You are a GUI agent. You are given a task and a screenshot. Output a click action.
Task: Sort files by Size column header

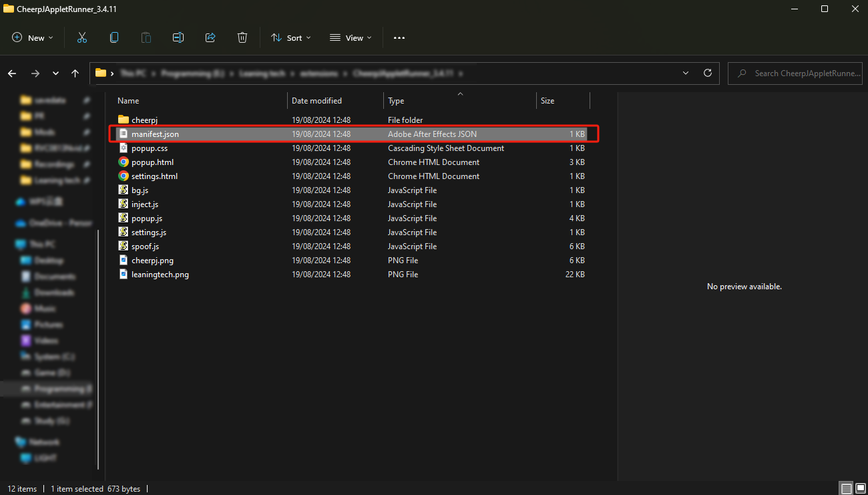pyautogui.click(x=548, y=101)
